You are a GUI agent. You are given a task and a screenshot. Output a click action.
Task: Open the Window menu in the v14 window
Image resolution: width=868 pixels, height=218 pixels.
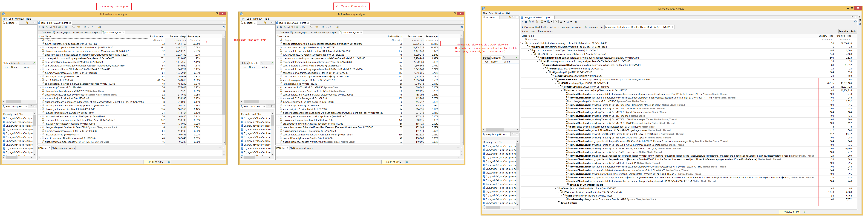20,19
